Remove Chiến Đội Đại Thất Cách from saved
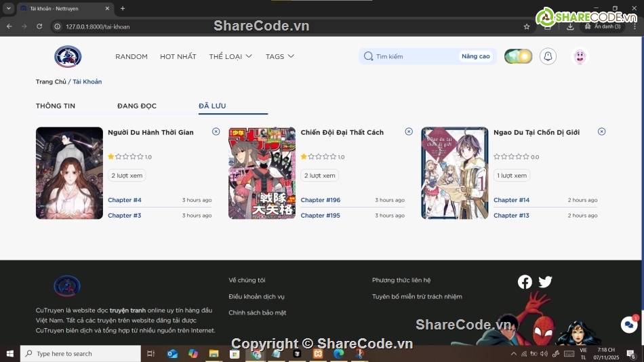 click(409, 132)
